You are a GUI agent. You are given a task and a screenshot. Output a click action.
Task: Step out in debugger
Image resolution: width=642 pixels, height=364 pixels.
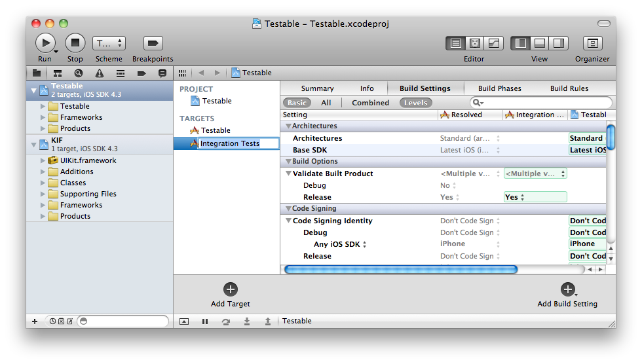(268, 321)
